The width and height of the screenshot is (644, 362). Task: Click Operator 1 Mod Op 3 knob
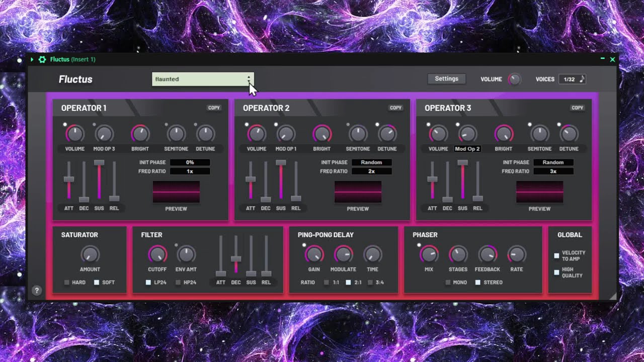coord(104,134)
